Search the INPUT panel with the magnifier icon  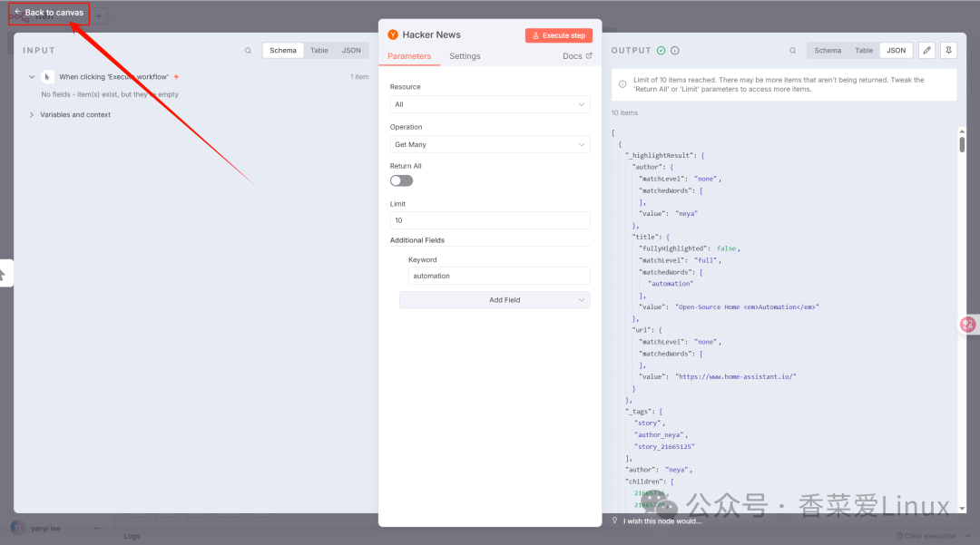tap(248, 51)
